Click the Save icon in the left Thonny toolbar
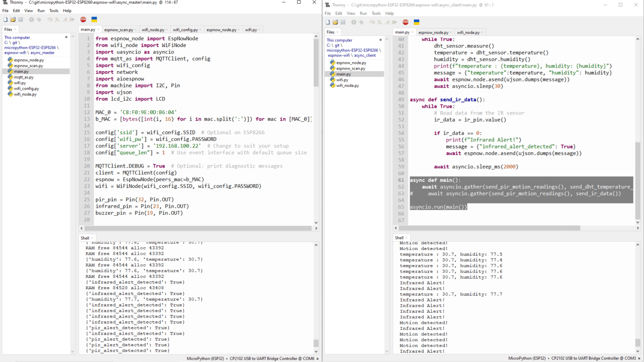The height and width of the screenshot is (362, 644). coord(20,19)
